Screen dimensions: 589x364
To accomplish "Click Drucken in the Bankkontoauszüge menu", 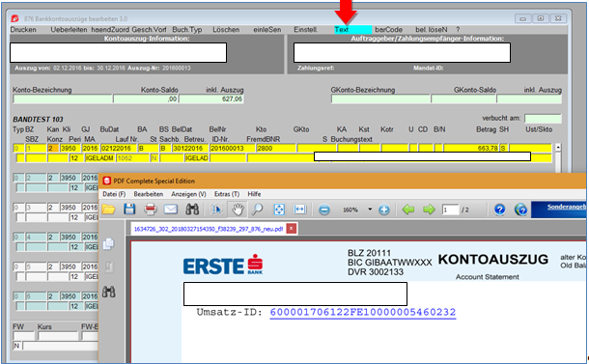I will 23,29.
